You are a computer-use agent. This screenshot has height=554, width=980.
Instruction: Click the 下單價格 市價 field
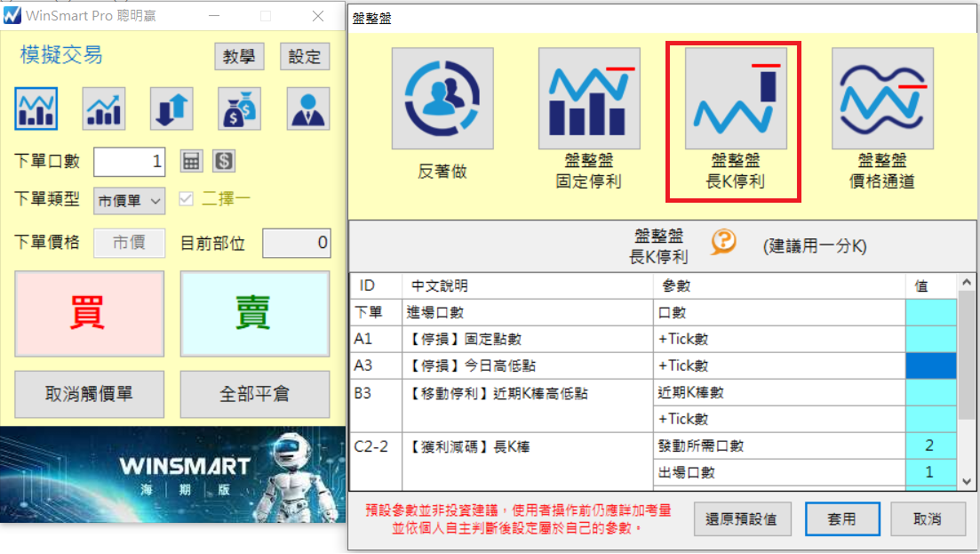(x=130, y=243)
